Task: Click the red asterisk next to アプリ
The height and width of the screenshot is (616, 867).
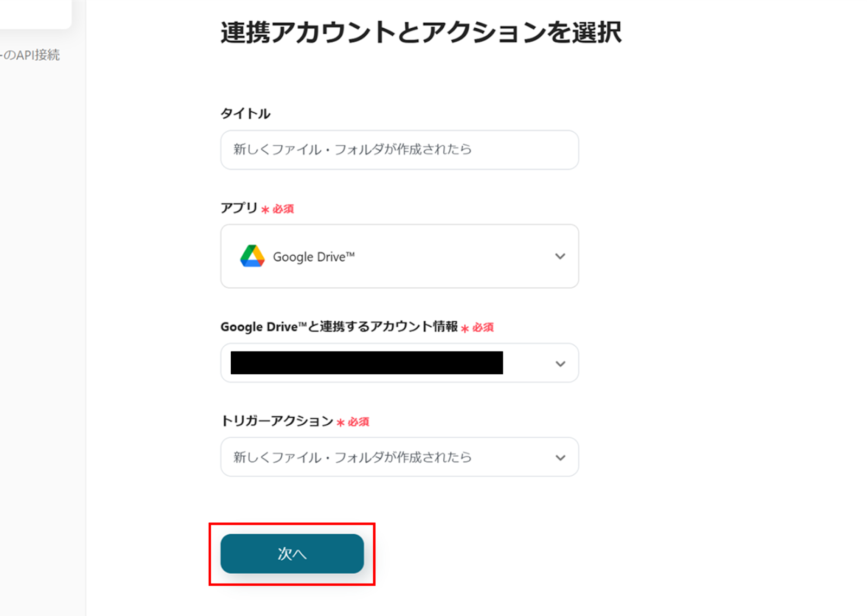Action: pos(265,210)
